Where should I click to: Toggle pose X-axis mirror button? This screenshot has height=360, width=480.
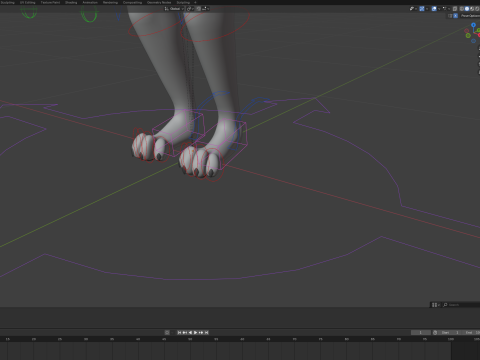[455, 16]
